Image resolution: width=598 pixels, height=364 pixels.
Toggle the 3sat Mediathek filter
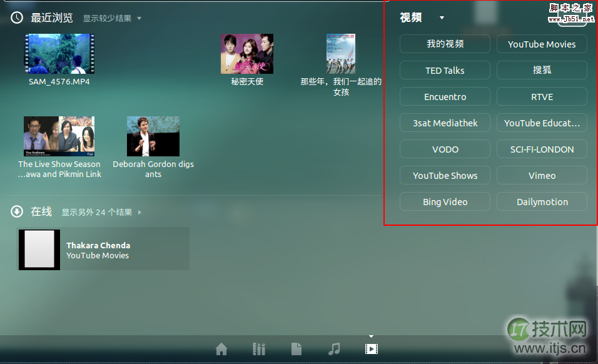[445, 123]
